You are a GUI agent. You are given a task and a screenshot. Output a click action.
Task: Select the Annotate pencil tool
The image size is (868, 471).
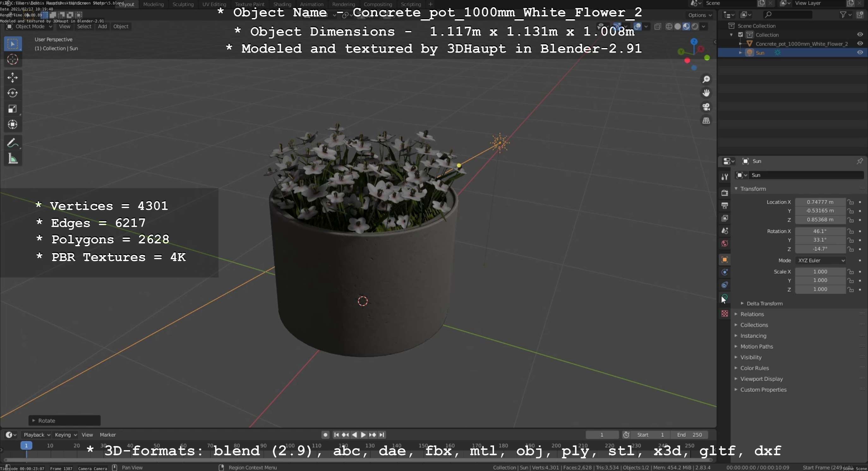13,143
